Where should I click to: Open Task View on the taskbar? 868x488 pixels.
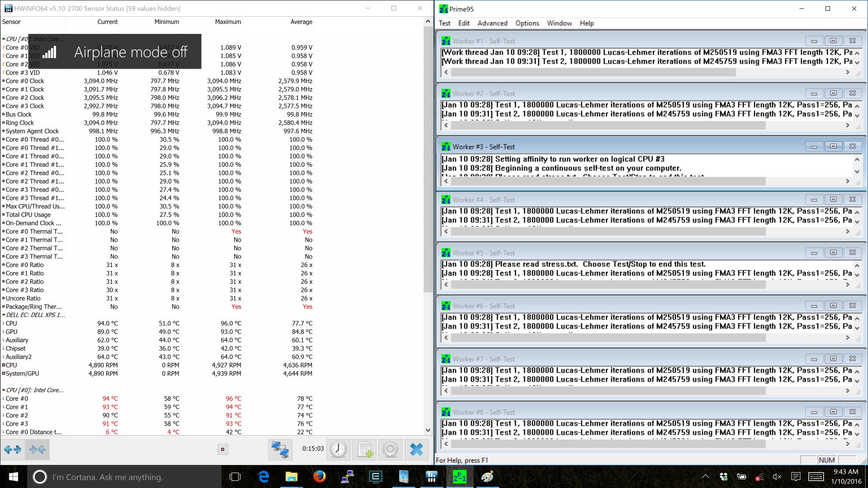235,477
